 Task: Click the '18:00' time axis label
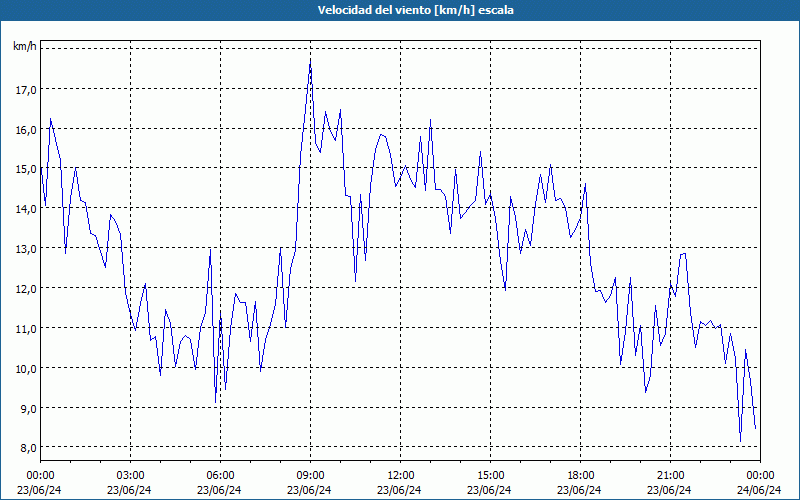pos(580,476)
